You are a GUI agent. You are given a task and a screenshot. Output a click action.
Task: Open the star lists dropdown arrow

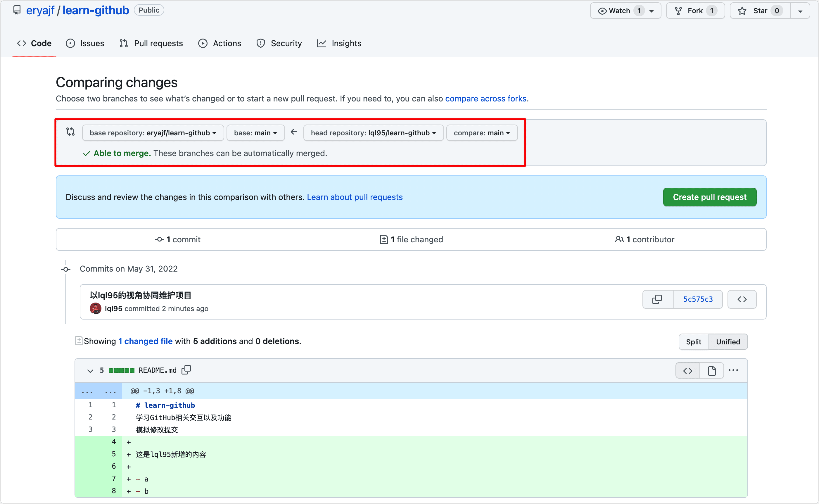[800, 11]
